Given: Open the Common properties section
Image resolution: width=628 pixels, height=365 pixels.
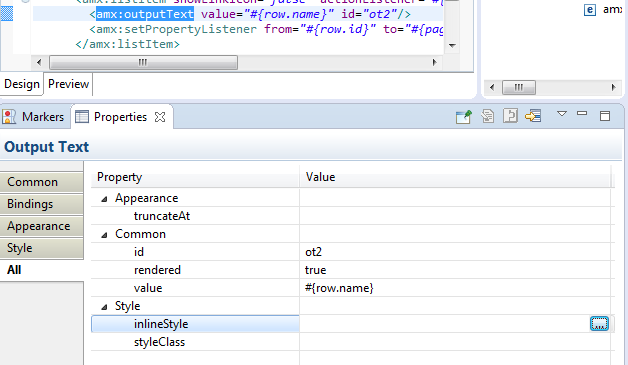Looking at the screenshot, I should [x=42, y=182].
